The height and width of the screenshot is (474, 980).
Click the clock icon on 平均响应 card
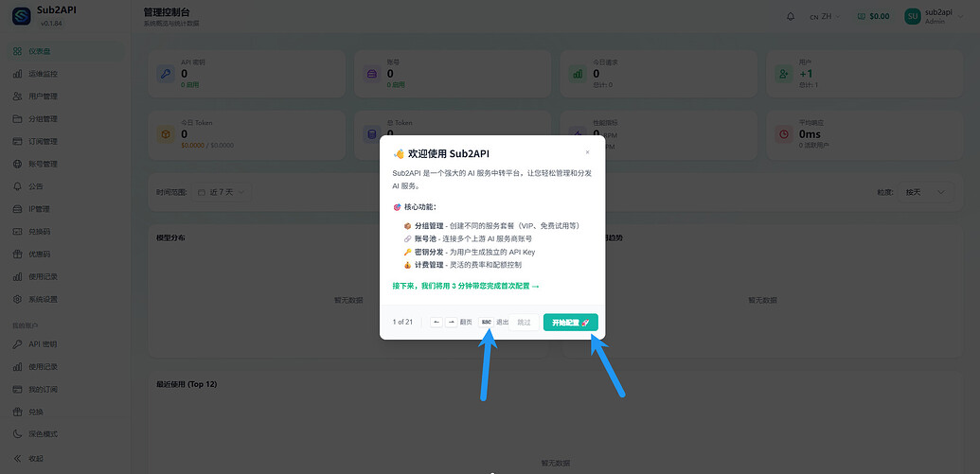(x=784, y=133)
